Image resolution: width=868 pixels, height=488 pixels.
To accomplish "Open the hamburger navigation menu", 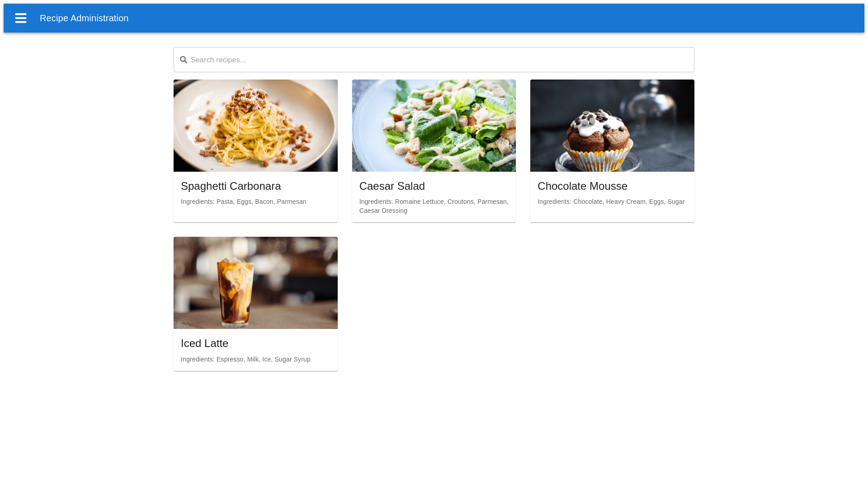I will tap(21, 18).
